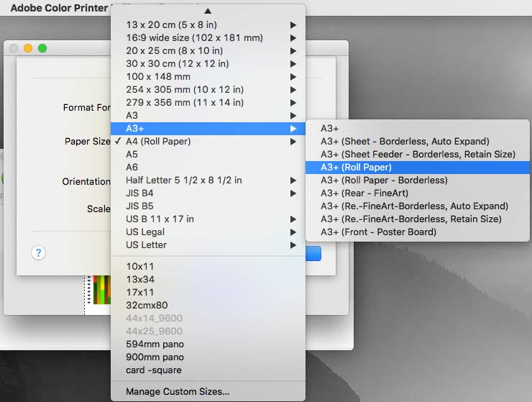Image resolution: width=532 pixels, height=402 pixels.
Task: Expand the JIS B4 submenu arrow
Action: pos(293,193)
